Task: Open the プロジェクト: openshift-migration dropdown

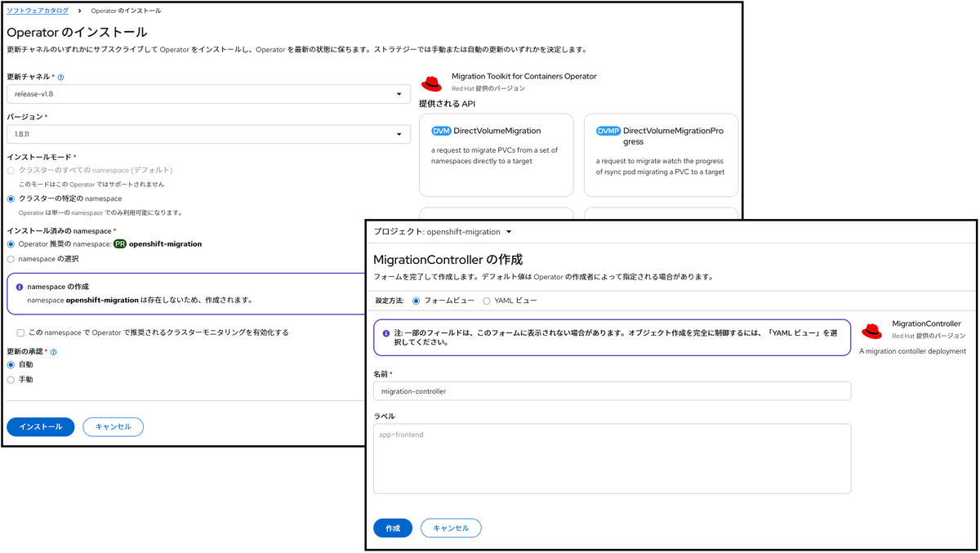Action: pyautogui.click(x=442, y=232)
